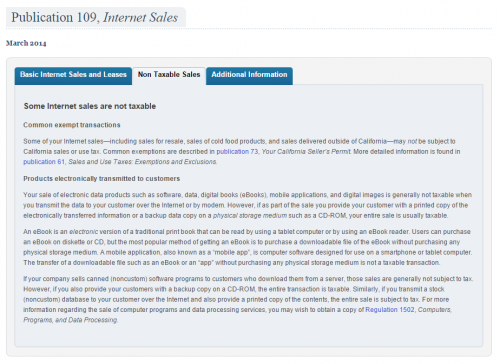Click paragraph starting If your company sells canned
The height and width of the screenshot is (364, 500).
point(248,299)
